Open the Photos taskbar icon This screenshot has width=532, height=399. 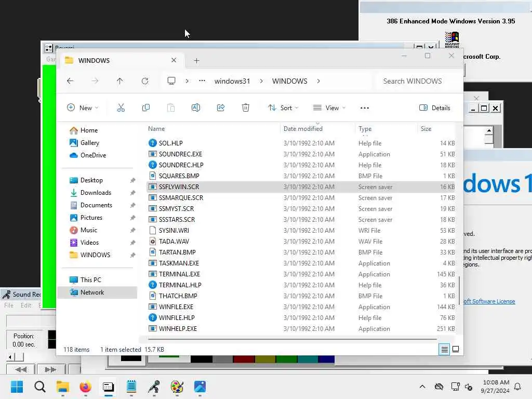[x=200, y=387]
